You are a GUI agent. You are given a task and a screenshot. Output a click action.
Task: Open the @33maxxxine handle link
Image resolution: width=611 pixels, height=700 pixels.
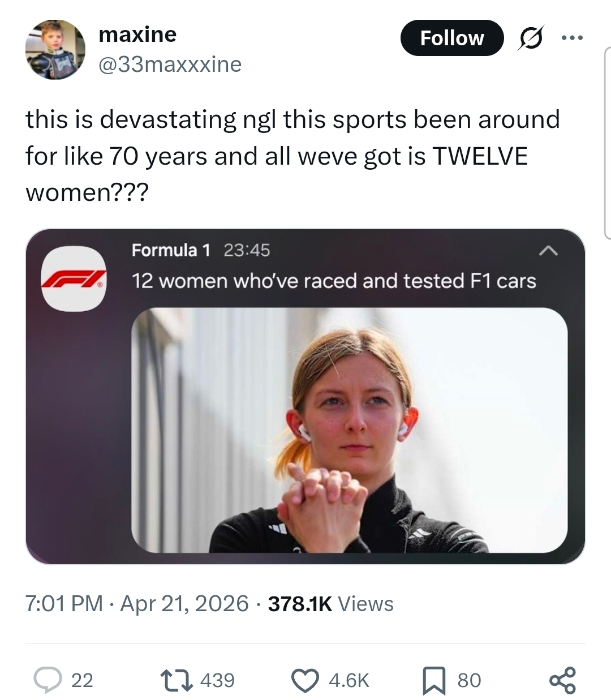[170, 65]
